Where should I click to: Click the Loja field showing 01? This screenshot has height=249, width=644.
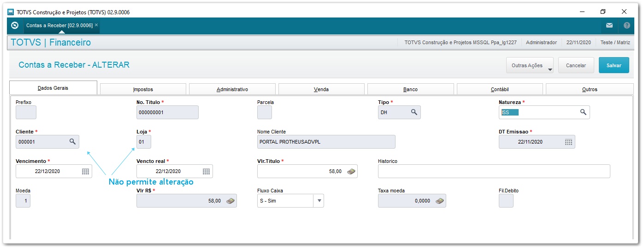144,142
